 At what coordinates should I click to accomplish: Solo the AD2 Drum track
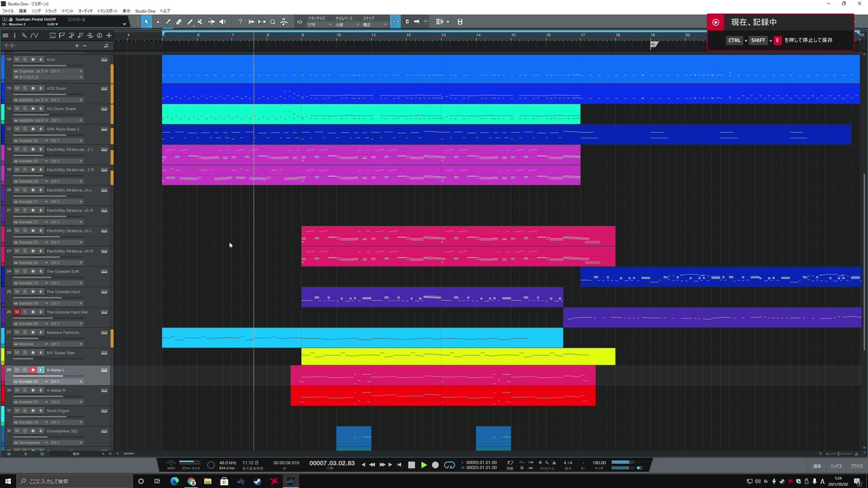[x=25, y=88]
